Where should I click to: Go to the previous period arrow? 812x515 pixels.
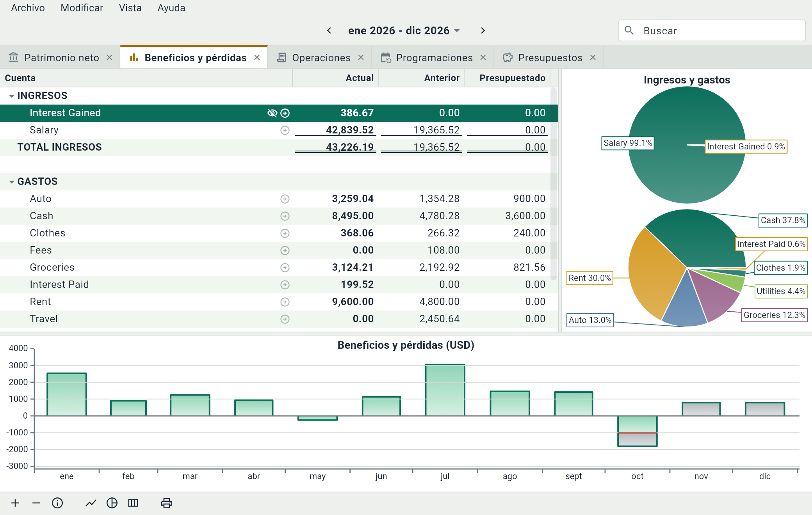(x=329, y=30)
